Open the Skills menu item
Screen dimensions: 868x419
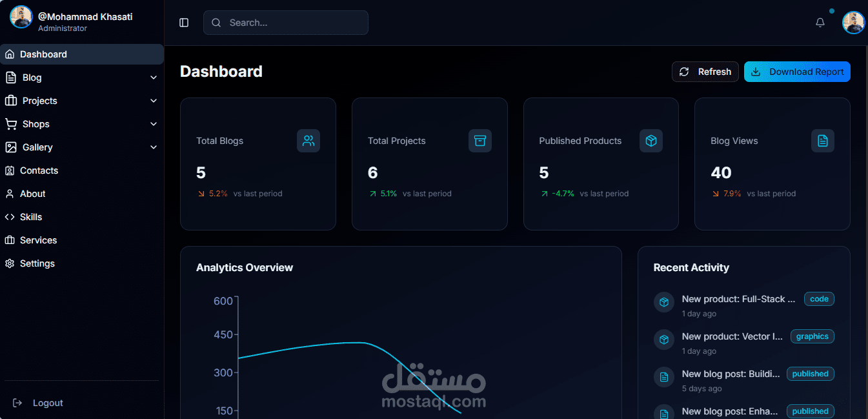click(82, 217)
